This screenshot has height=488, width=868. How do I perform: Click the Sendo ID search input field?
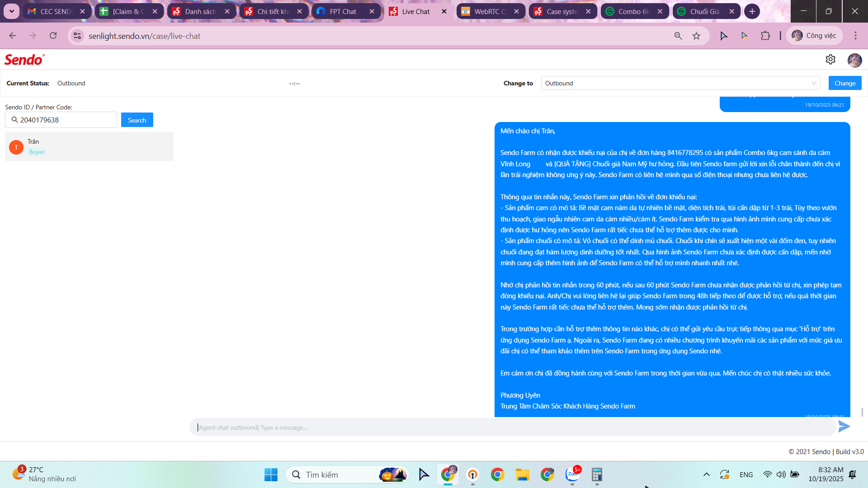point(66,120)
